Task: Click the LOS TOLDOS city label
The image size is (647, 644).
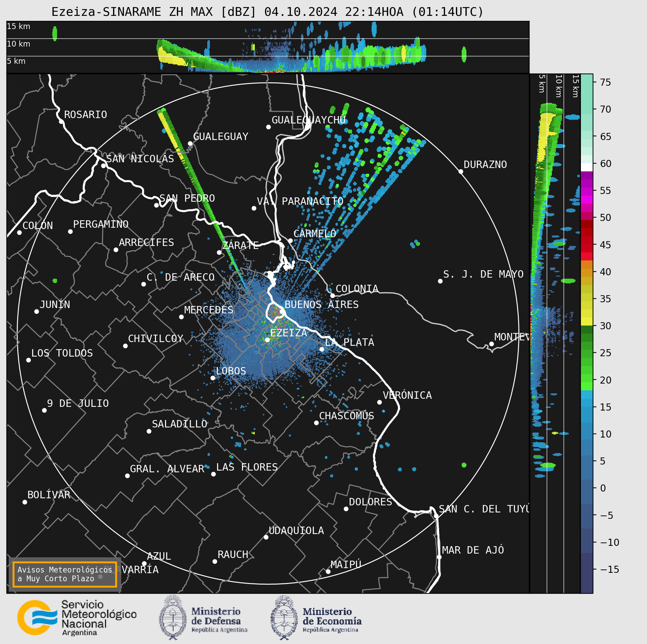Action: click(x=62, y=353)
